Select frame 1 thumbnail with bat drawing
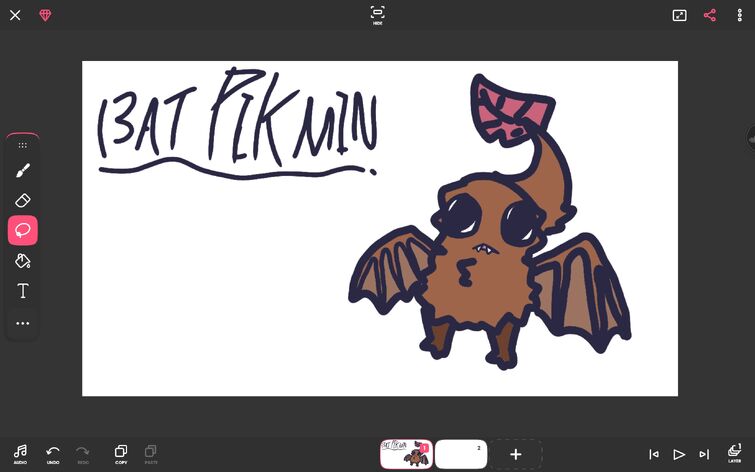 406,454
